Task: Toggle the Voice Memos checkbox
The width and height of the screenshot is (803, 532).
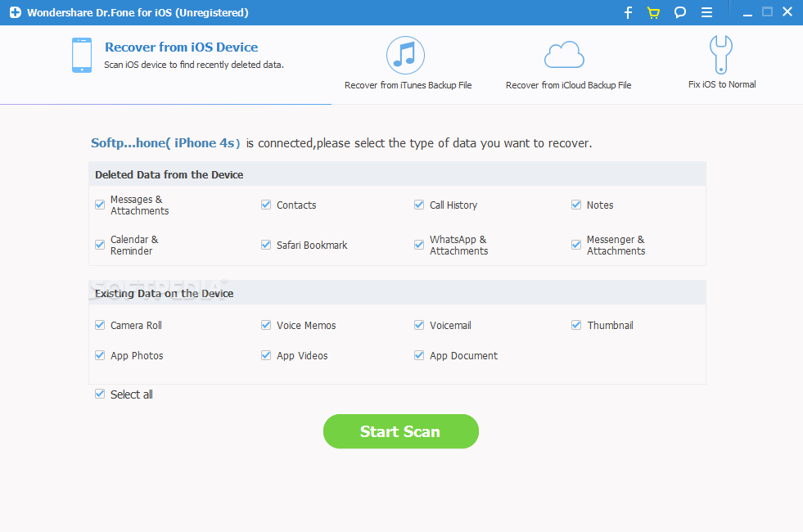Action: [x=266, y=325]
